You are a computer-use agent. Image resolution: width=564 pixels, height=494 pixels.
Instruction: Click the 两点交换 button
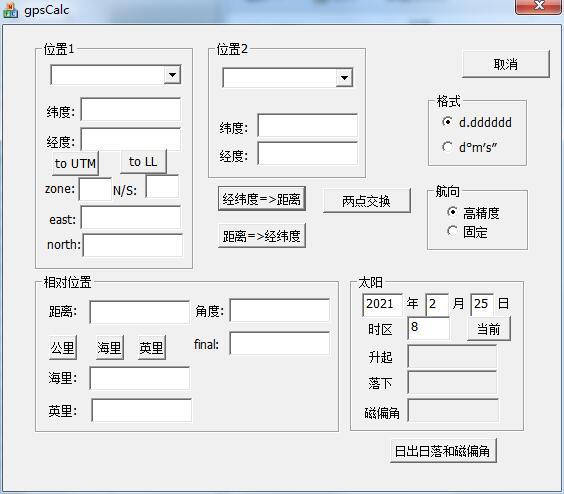367,201
